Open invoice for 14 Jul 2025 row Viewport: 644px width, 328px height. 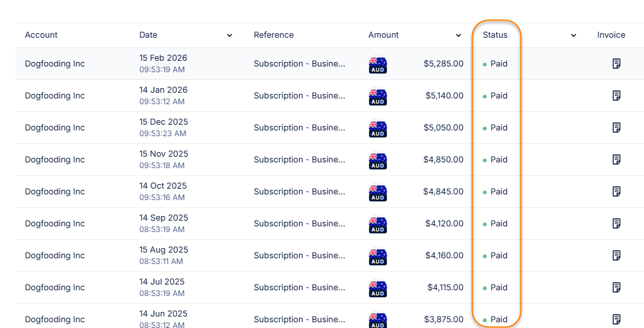tap(617, 288)
